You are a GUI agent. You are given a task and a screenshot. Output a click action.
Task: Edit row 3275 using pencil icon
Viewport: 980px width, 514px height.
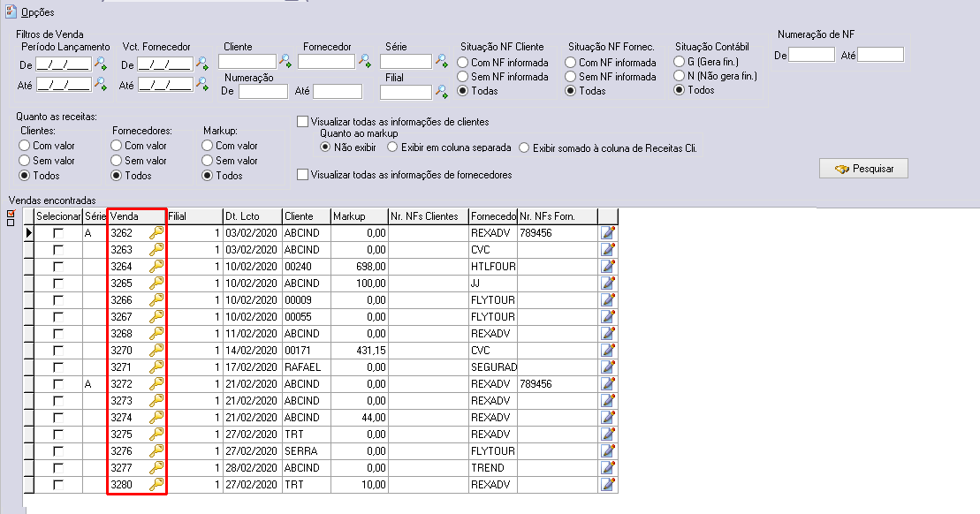click(607, 434)
